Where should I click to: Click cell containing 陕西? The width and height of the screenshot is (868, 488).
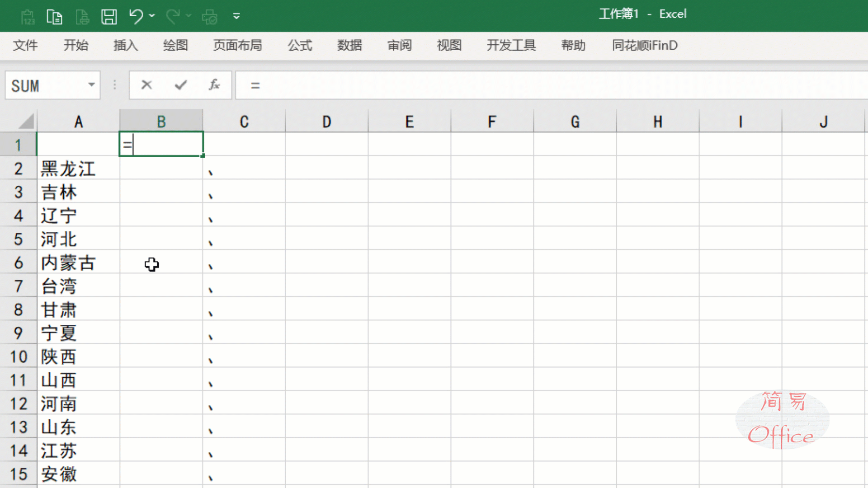point(79,356)
